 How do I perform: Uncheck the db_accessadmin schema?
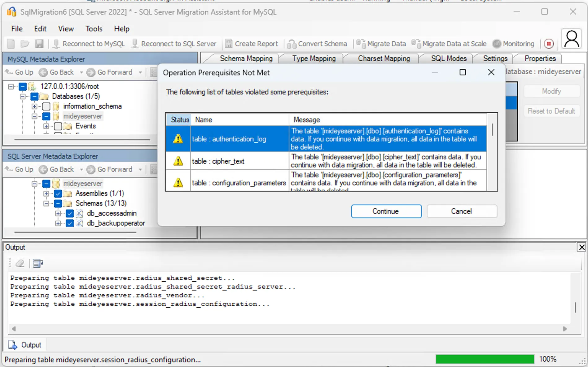pyautogui.click(x=70, y=213)
